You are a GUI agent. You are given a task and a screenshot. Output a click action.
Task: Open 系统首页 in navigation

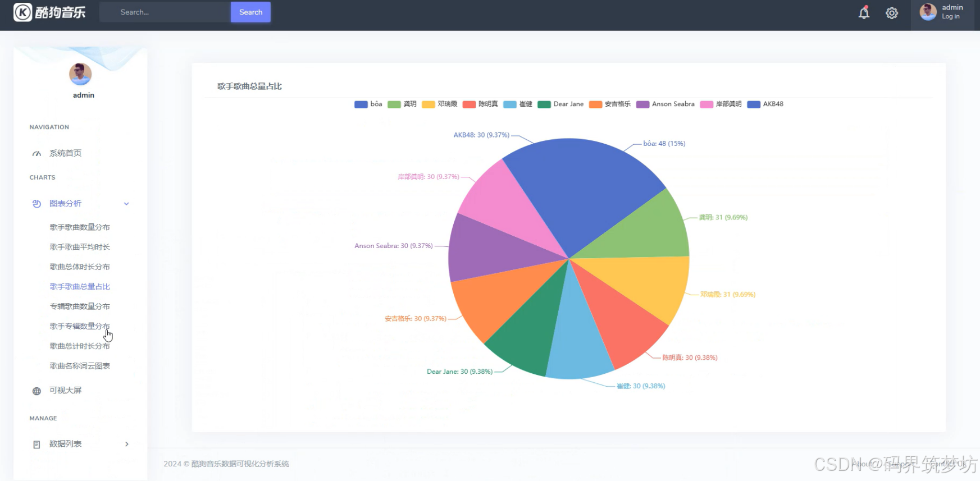pos(65,153)
